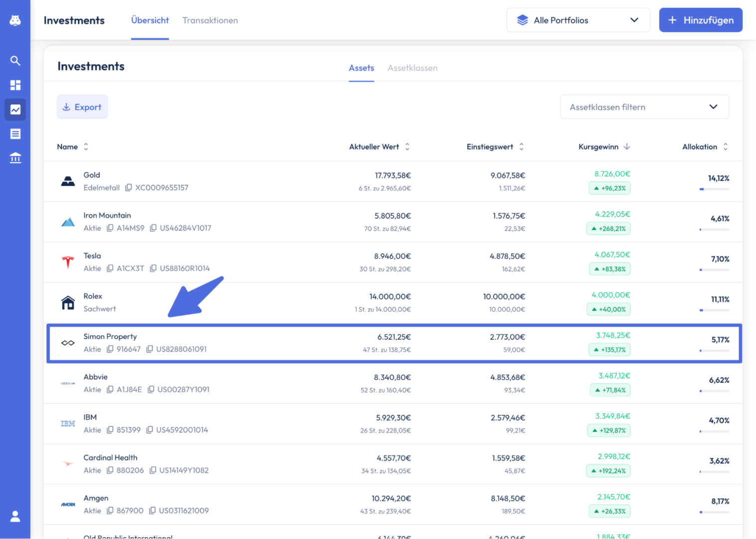This screenshot has width=756, height=539.
Task: Select the investments chart icon in sidebar
Action: point(15,109)
